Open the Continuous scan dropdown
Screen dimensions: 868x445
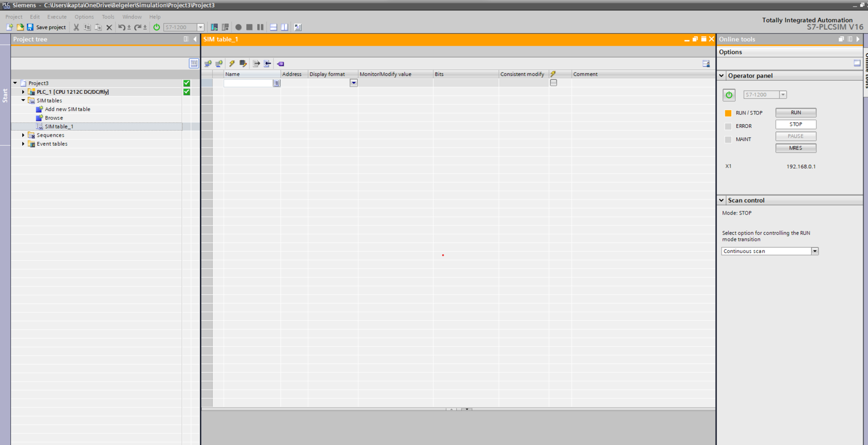click(x=815, y=251)
